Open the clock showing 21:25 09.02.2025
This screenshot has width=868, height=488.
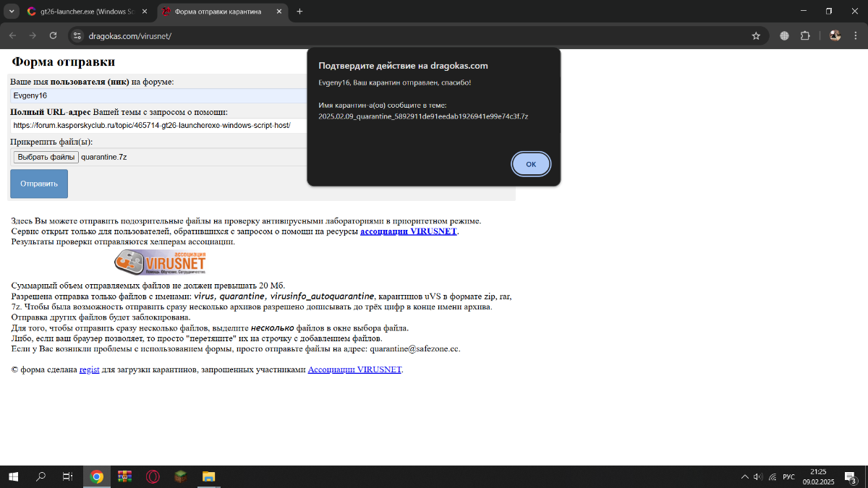(x=819, y=476)
